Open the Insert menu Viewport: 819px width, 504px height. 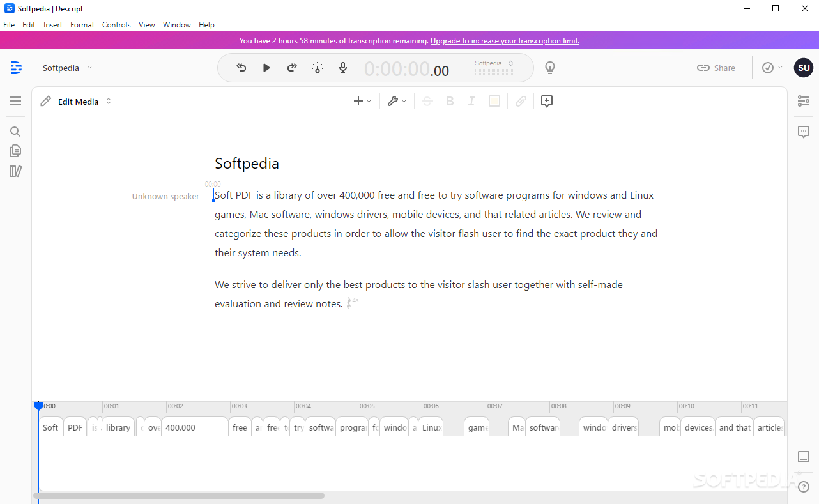click(53, 25)
